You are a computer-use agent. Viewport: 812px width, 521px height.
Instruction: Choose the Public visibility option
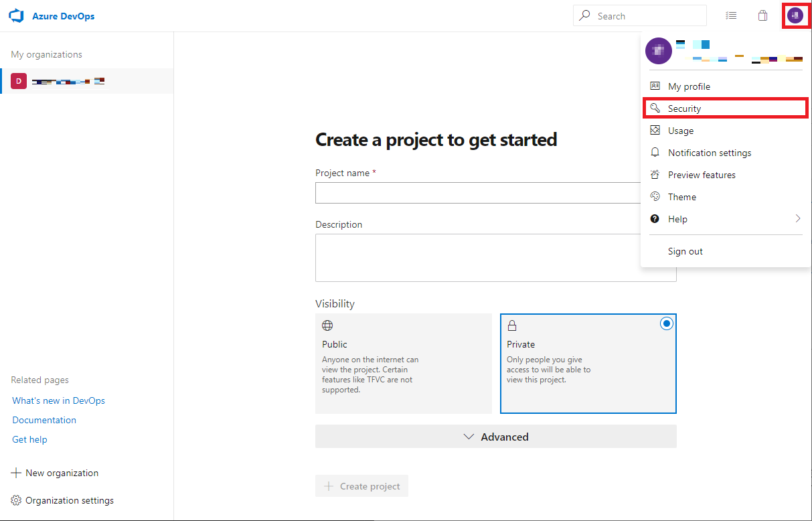(x=404, y=364)
